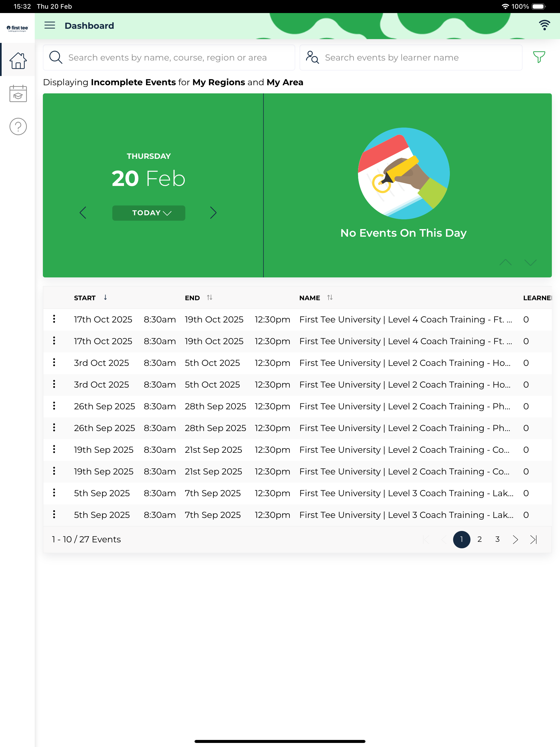Open row menu for first 17th Oct 2025 event
The height and width of the screenshot is (747, 560).
coord(54,319)
